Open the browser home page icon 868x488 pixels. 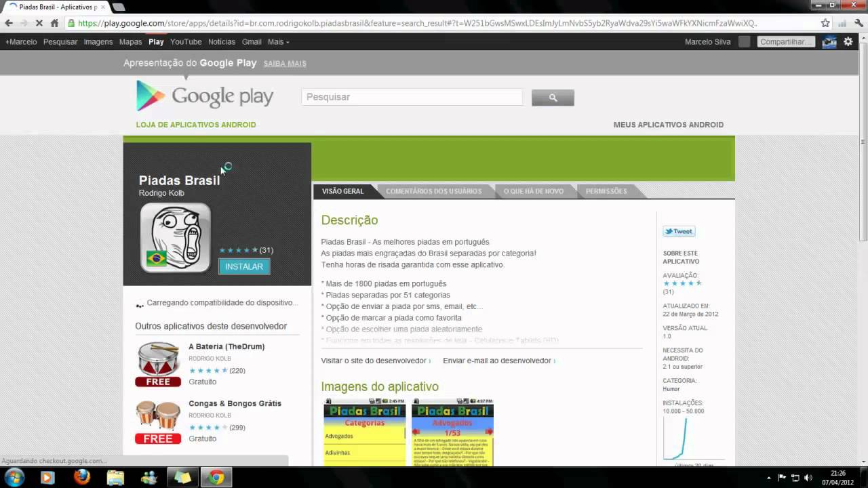(x=55, y=23)
